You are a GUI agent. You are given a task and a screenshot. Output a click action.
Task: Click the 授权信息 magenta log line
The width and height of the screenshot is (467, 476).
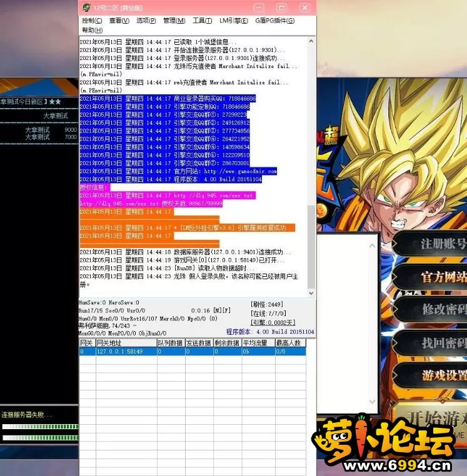tap(94, 187)
